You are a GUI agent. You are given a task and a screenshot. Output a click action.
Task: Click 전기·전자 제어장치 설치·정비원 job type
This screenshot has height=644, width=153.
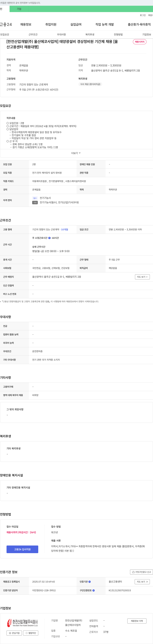[x=47, y=173]
